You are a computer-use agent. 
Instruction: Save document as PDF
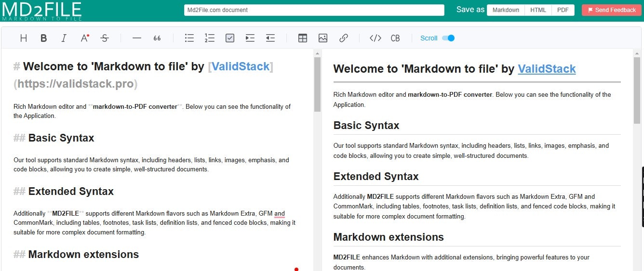[563, 10]
